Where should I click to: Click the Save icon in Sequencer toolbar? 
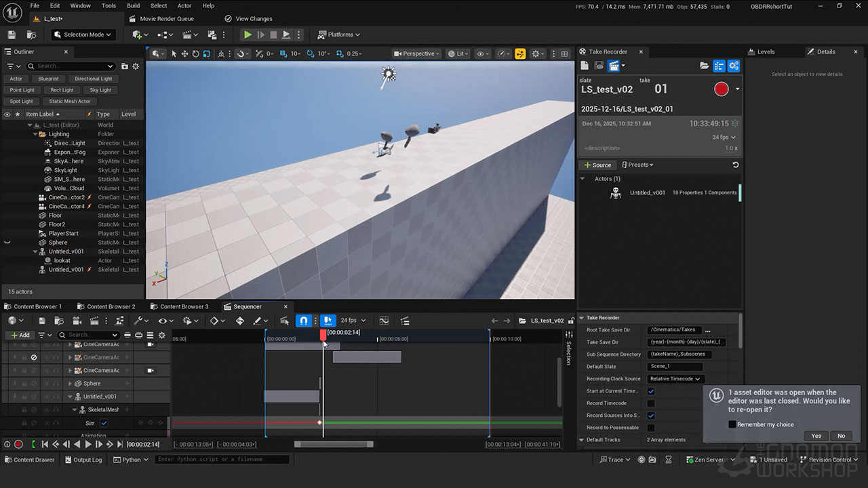[41, 321]
